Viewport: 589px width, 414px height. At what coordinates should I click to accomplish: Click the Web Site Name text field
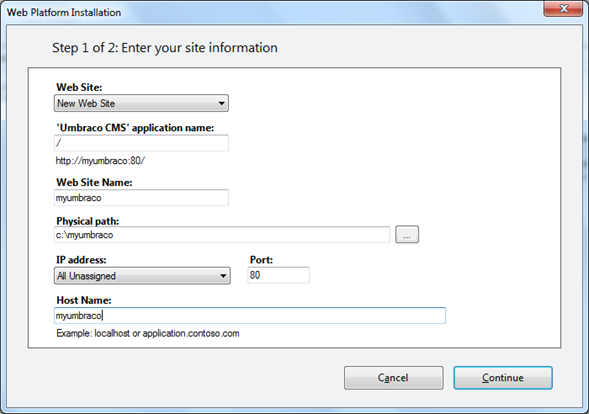point(141,198)
